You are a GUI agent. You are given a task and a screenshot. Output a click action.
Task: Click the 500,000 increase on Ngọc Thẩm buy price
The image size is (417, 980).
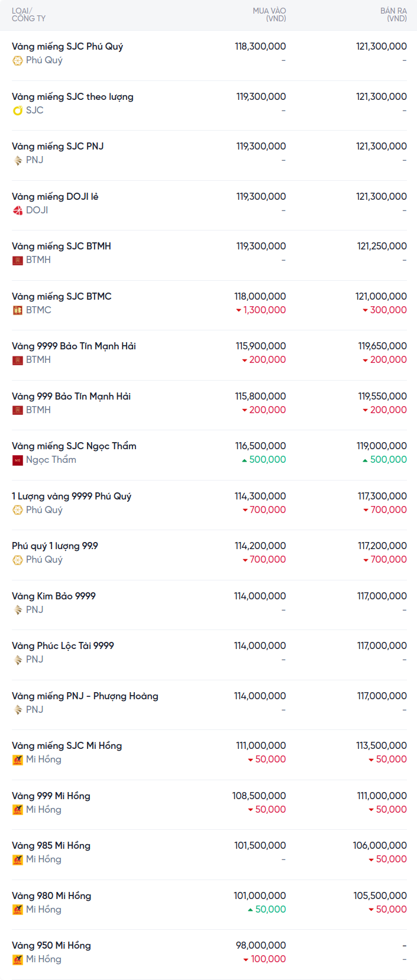[x=264, y=460]
